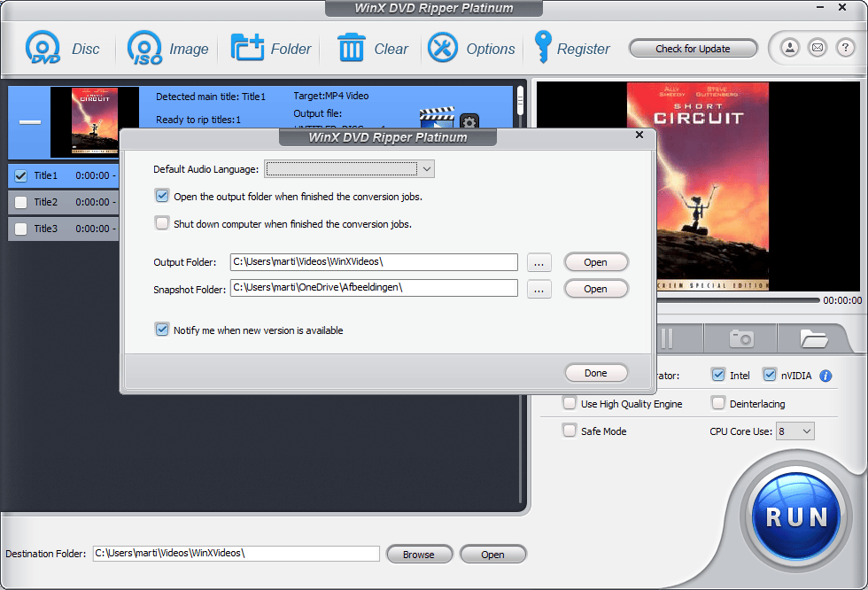Load a DVD disc using Disc icon
The width and height of the screenshot is (868, 590).
click(x=43, y=48)
